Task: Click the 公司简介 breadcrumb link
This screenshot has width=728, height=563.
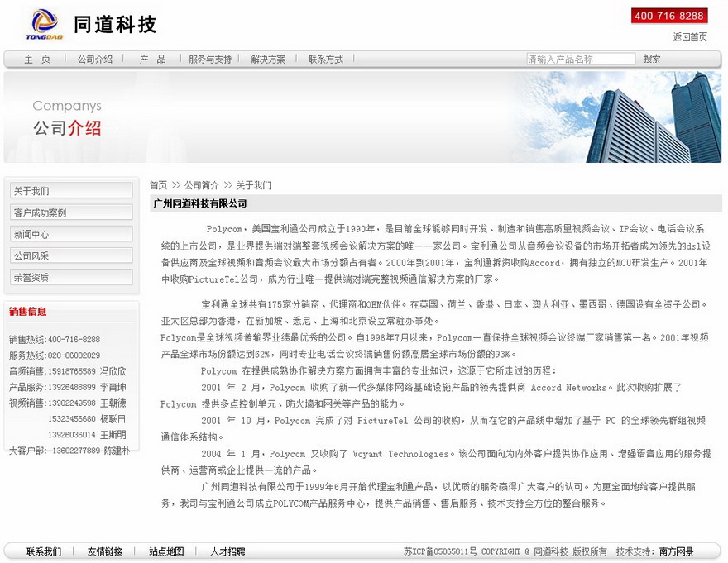Action: 202,185
